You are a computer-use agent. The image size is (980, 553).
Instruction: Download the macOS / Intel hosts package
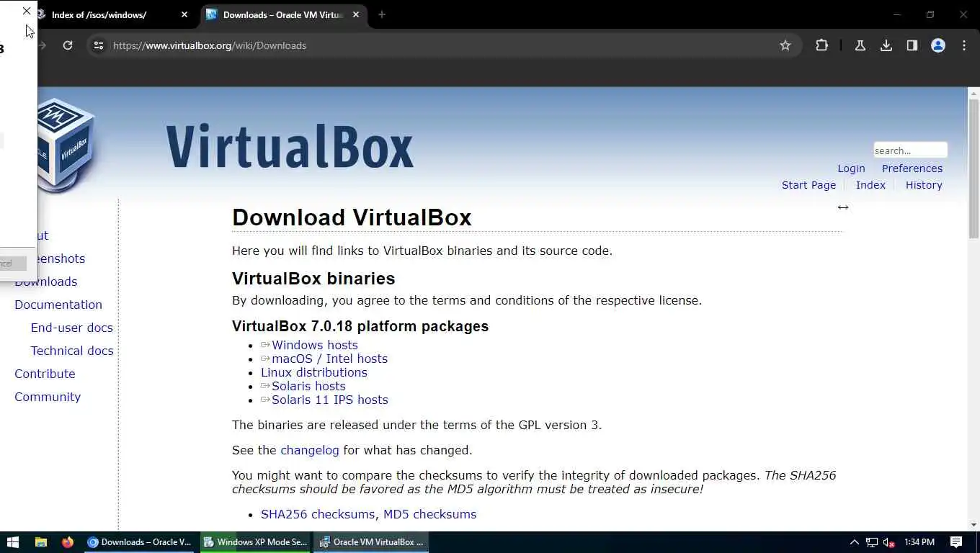coord(329,359)
